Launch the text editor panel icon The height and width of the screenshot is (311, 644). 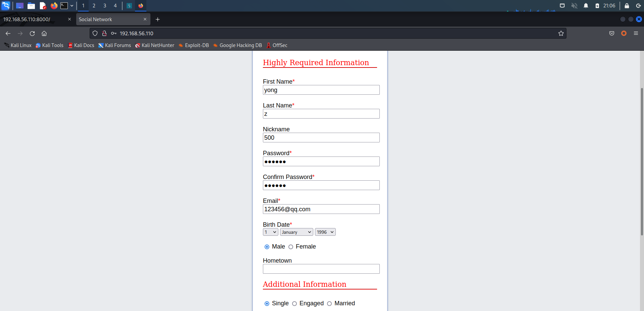pyautogui.click(x=43, y=6)
